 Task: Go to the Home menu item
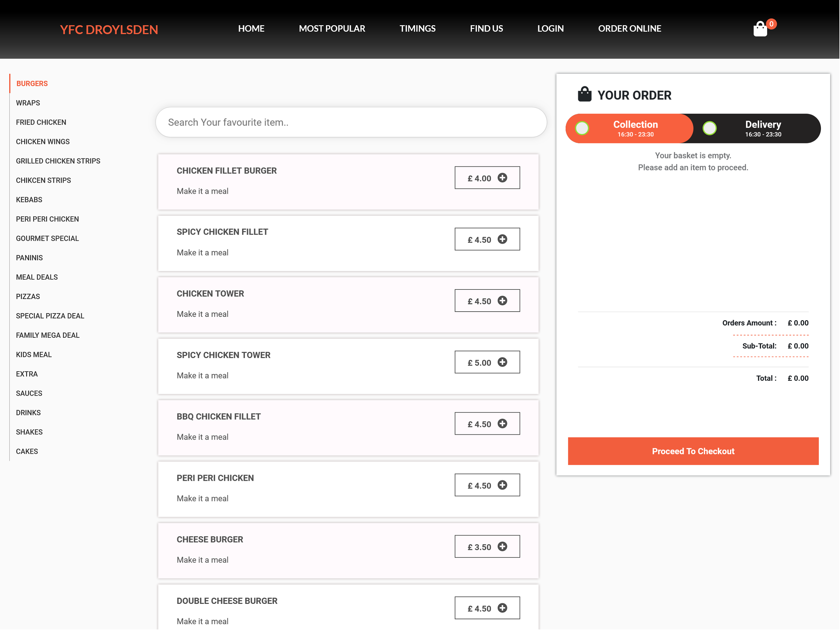(251, 29)
